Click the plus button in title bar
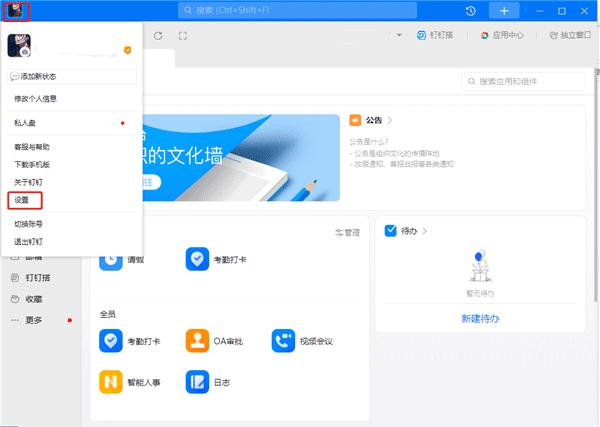Screen dimensions: 600x427 click(504, 11)
